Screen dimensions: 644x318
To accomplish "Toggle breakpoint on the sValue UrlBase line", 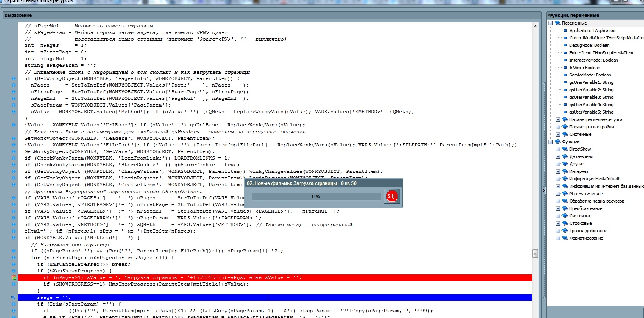I will [x=14, y=125].
